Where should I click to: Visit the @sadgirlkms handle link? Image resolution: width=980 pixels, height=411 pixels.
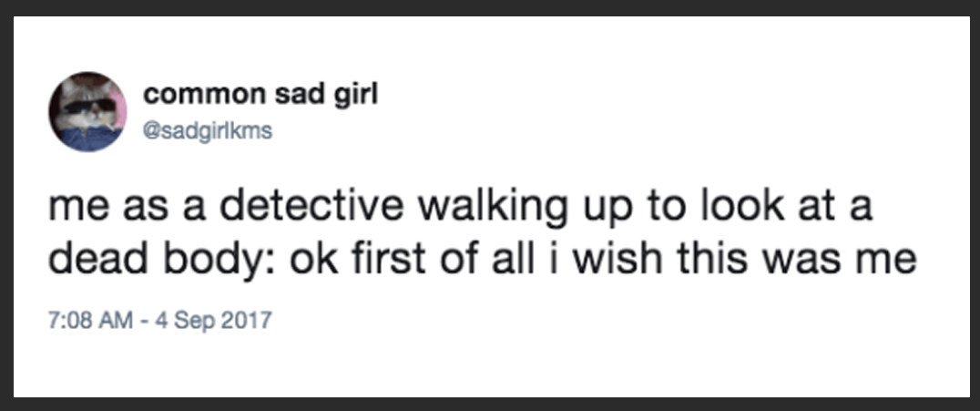(208, 132)
